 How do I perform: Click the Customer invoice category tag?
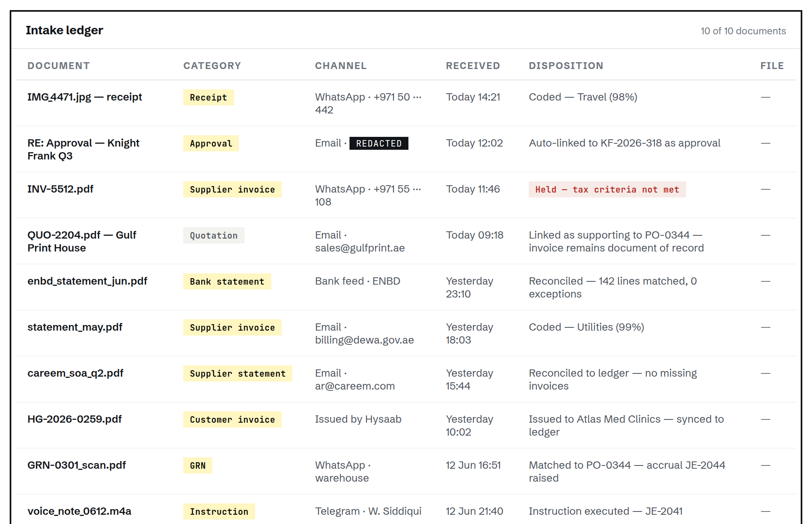point(232,419)
